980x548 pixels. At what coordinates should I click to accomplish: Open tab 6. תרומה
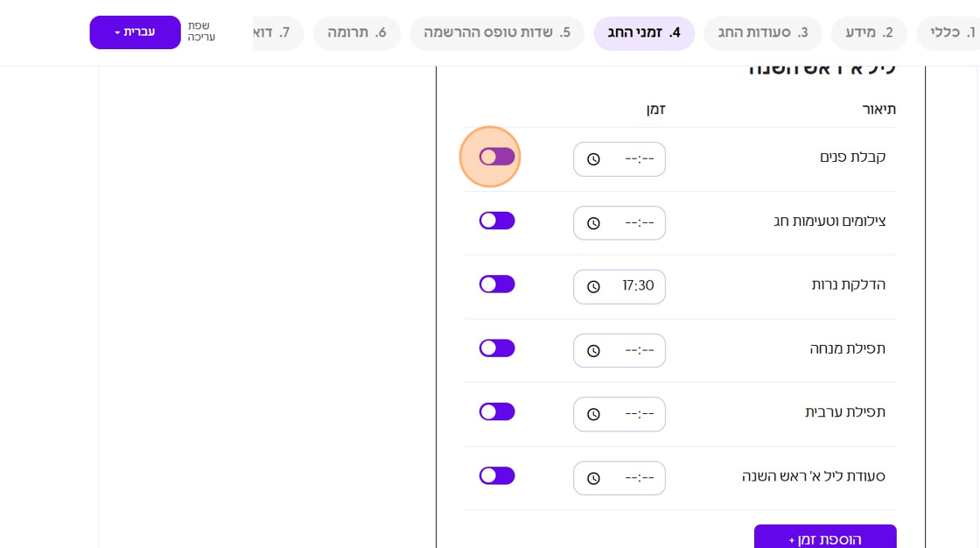357,33
